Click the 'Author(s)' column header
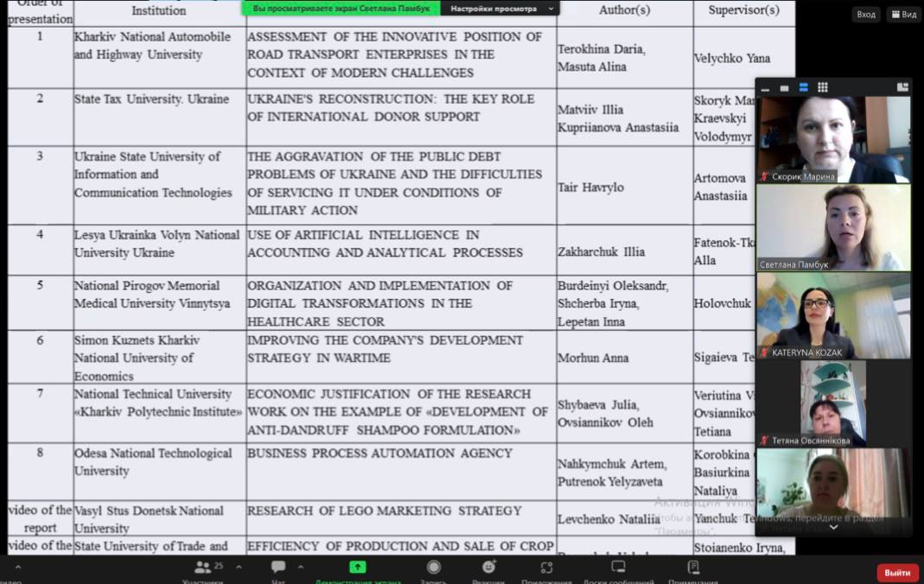 click(x=625, y=10)
